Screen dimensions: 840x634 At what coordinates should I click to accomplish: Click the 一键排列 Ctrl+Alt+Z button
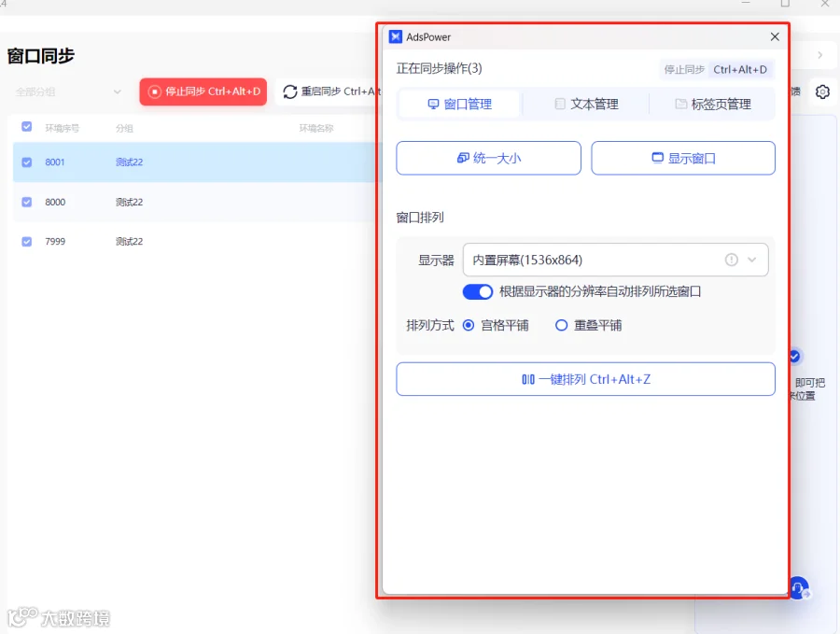585,379
